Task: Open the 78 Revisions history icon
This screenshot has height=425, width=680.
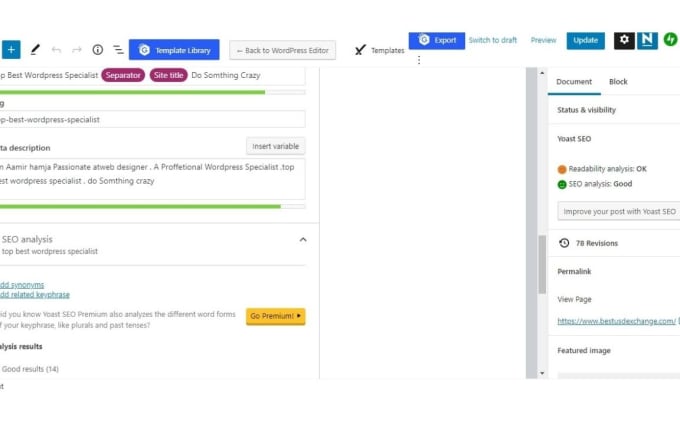Action: coord(564,243)
